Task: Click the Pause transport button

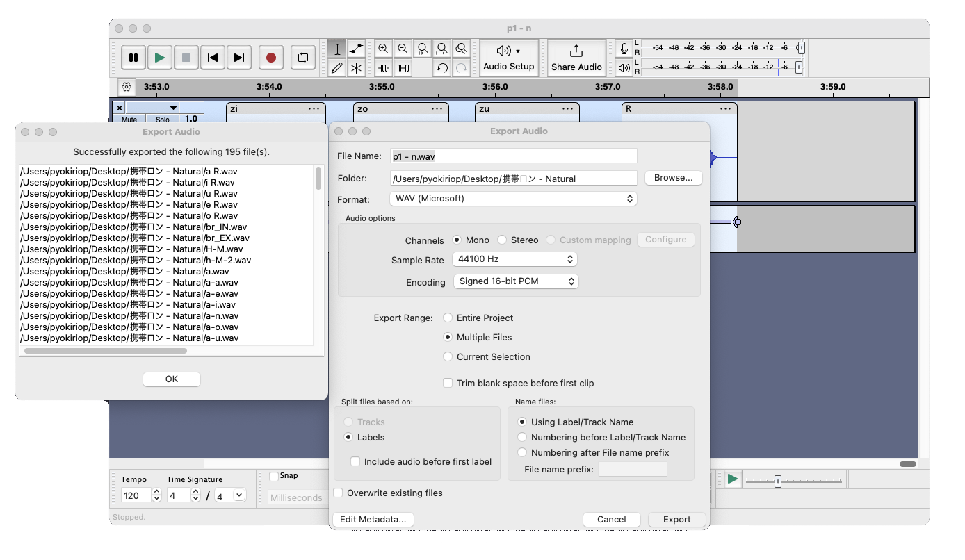Action: pyautogui.click(x=133, y=58)
